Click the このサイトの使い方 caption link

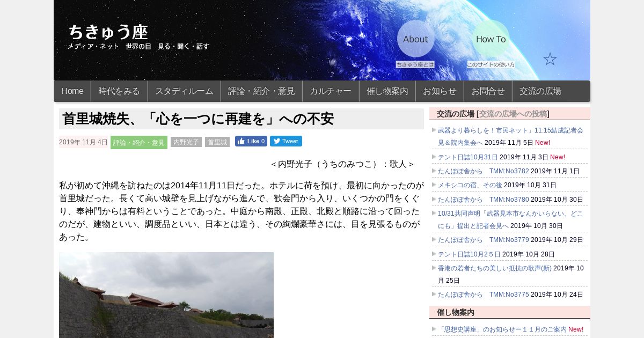click(x=491, y=64)
